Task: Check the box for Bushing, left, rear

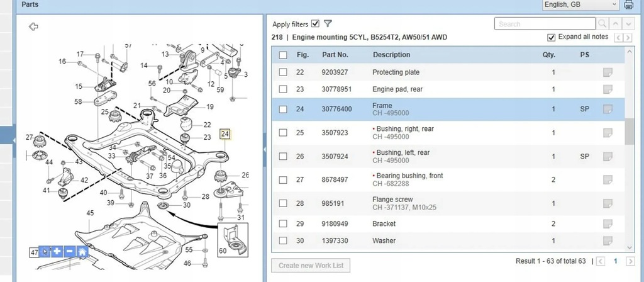Action: coord(282,156)
